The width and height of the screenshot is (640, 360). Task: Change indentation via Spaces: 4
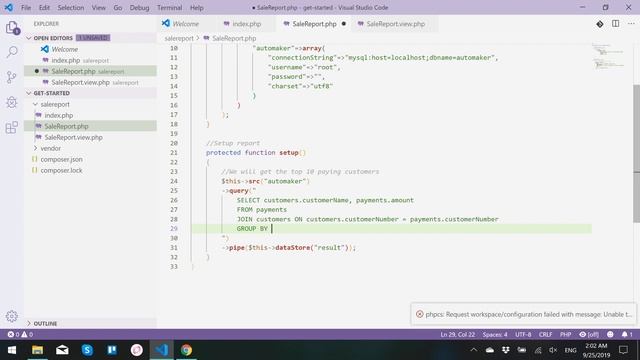(495, 334)
